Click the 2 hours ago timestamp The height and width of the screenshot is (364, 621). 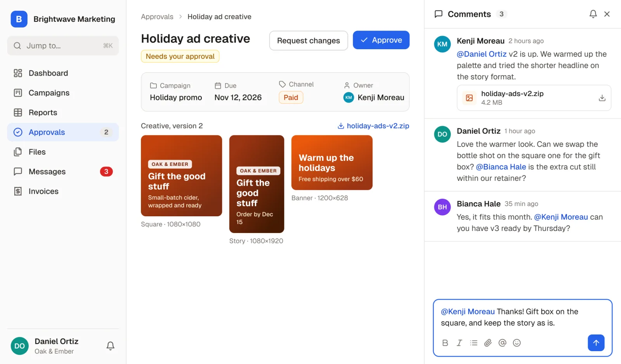[x=526, y=41]
